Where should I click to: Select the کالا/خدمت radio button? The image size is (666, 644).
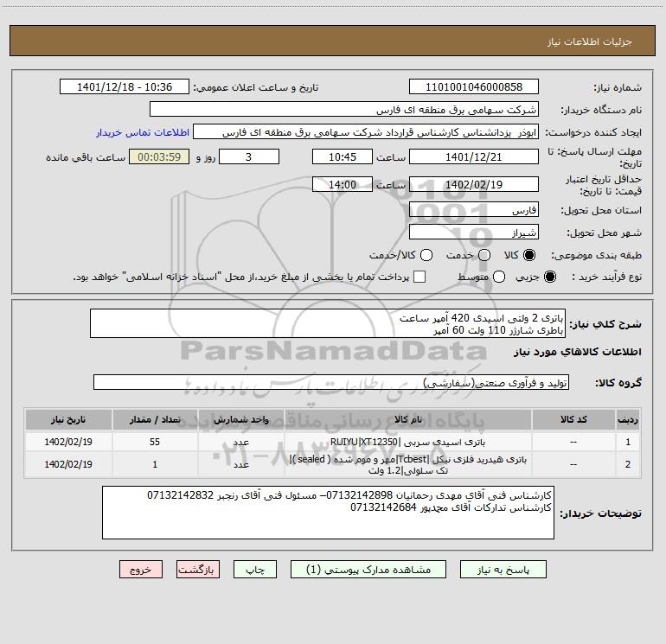426,255
